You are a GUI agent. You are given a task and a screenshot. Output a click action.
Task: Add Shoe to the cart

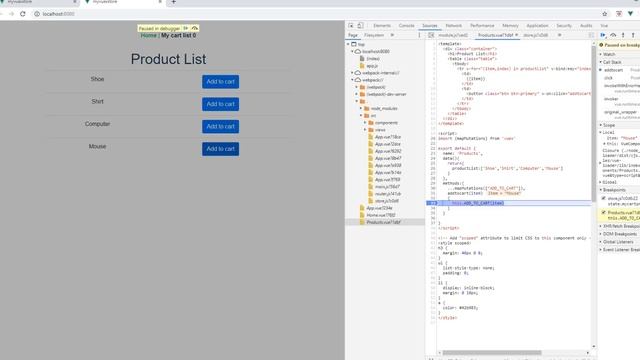tap(220, 82)
